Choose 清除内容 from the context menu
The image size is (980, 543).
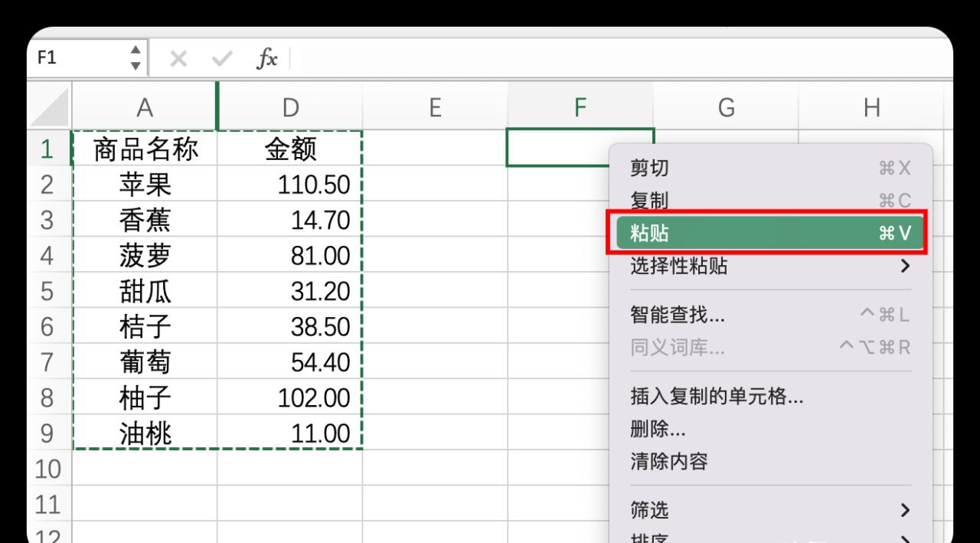click(x=771, y=462)
